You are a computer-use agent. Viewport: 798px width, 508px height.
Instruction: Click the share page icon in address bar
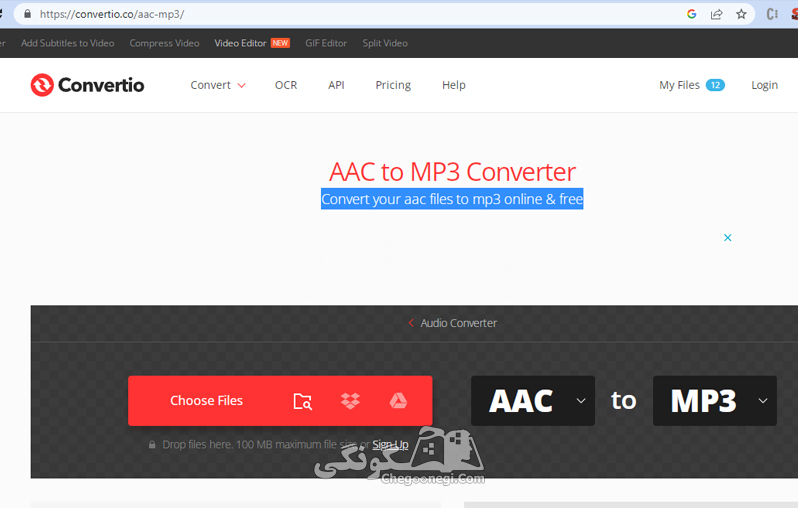pos(717,14)
